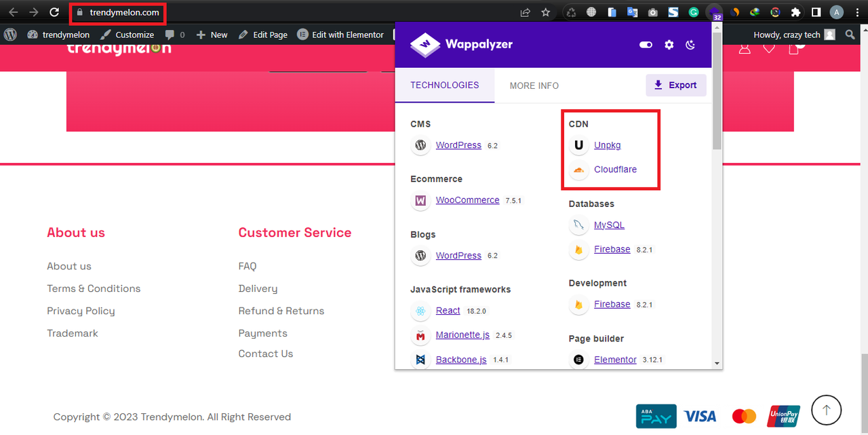Click the camera screenshot extension icon
The height and width of the screenshot is (435, 868).
[x=653, y=12]
